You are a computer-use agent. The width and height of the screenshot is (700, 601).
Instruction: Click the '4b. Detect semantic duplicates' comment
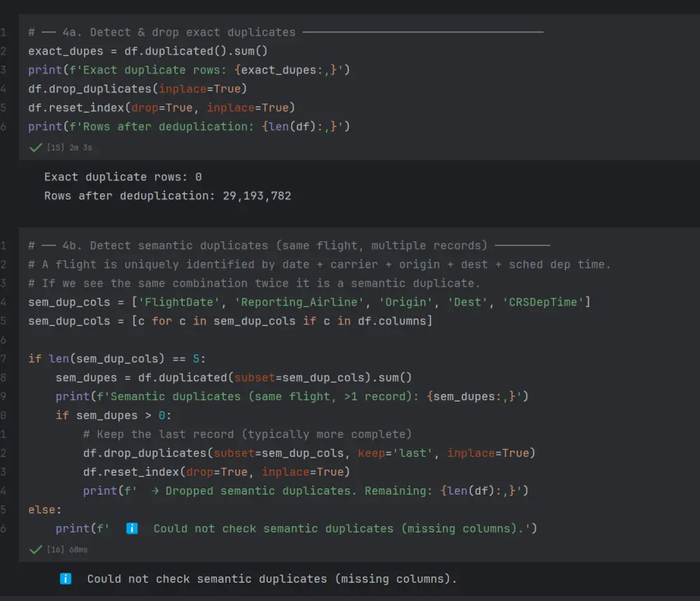click(289, 246)
